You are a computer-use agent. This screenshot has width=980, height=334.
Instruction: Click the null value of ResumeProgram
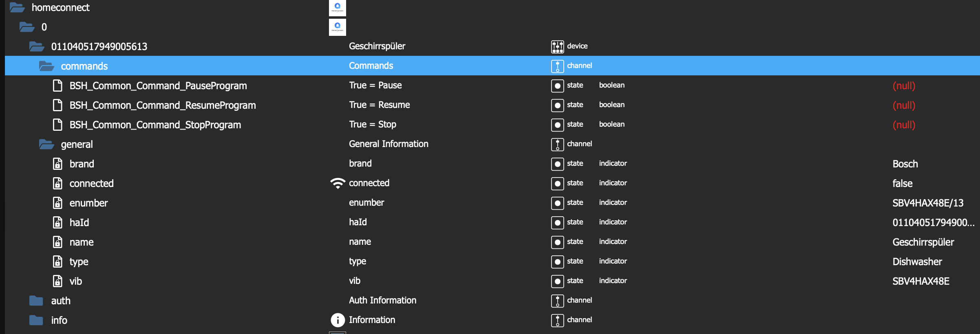click(x=904, y=105)
